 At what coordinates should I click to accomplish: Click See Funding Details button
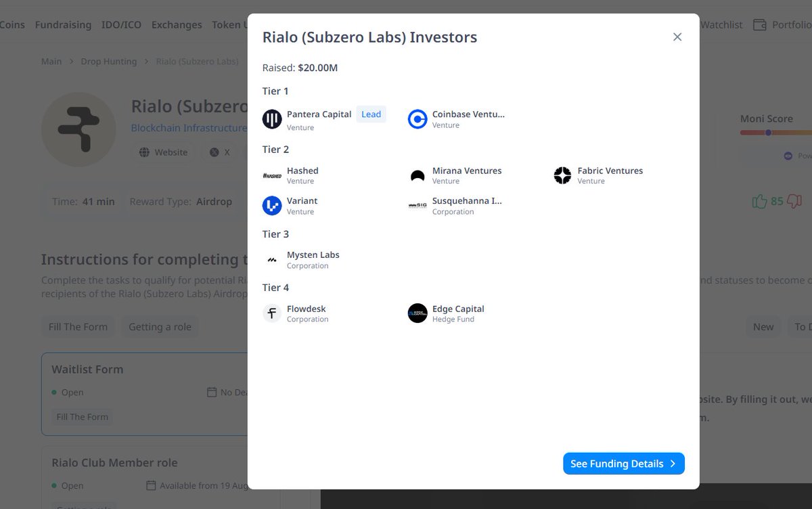[x=624, y=464]
